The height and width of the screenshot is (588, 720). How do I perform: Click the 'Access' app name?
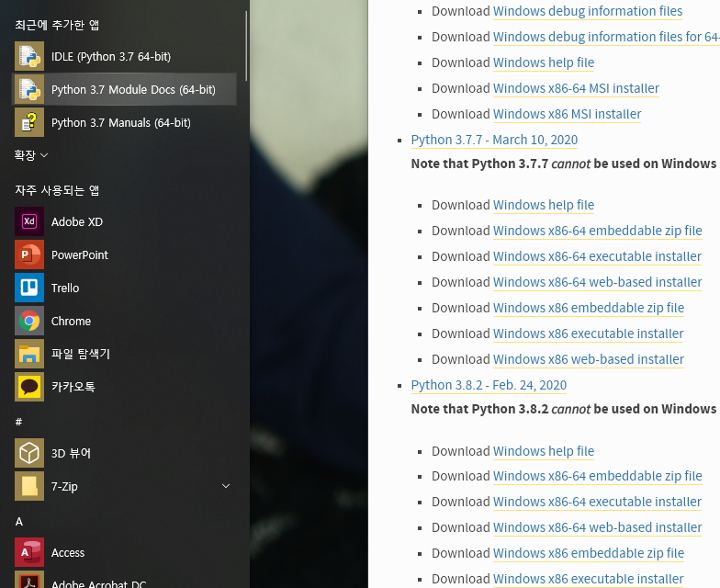coord(68,553)
